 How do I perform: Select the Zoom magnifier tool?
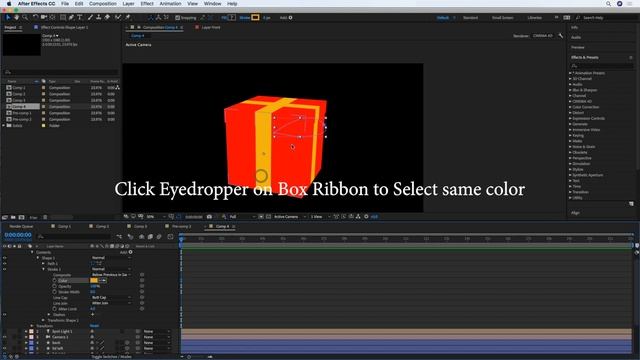click(x=25, y=18)
